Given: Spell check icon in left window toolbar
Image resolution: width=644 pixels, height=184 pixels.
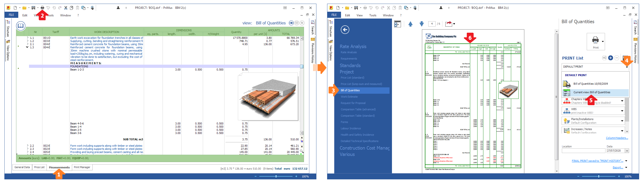Looking at the screenshot, I should (48, 8).
